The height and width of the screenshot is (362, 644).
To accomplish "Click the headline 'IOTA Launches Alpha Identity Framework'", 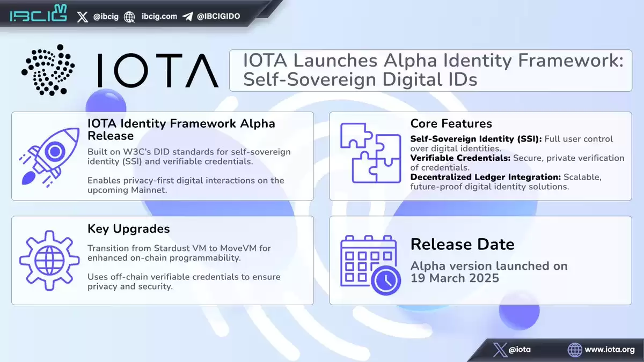I will (433, 61).
